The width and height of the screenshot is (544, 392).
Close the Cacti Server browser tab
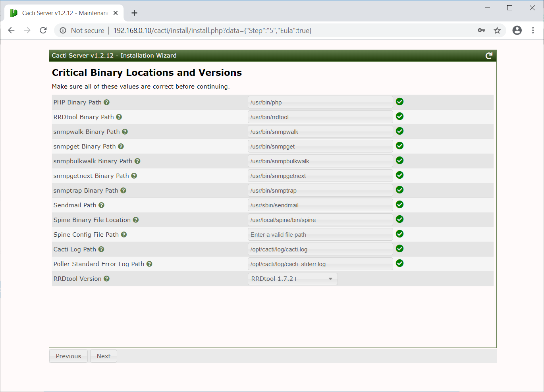[116, 13]
